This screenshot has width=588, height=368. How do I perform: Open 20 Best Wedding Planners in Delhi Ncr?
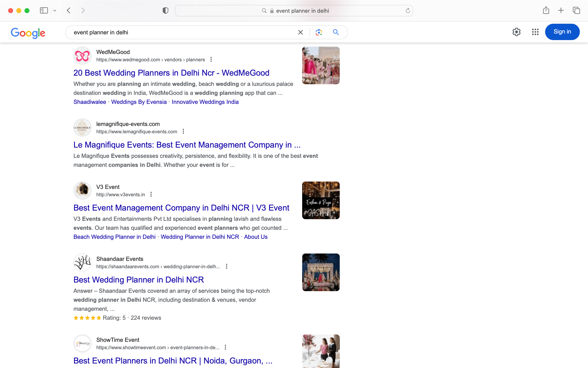pyautogui.click(x=171, y=73)
